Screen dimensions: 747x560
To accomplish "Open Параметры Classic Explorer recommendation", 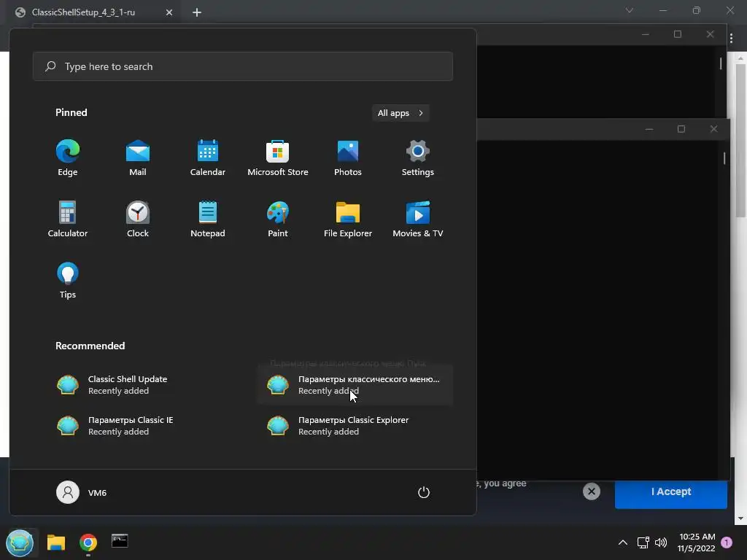I will tap(355, 426).
